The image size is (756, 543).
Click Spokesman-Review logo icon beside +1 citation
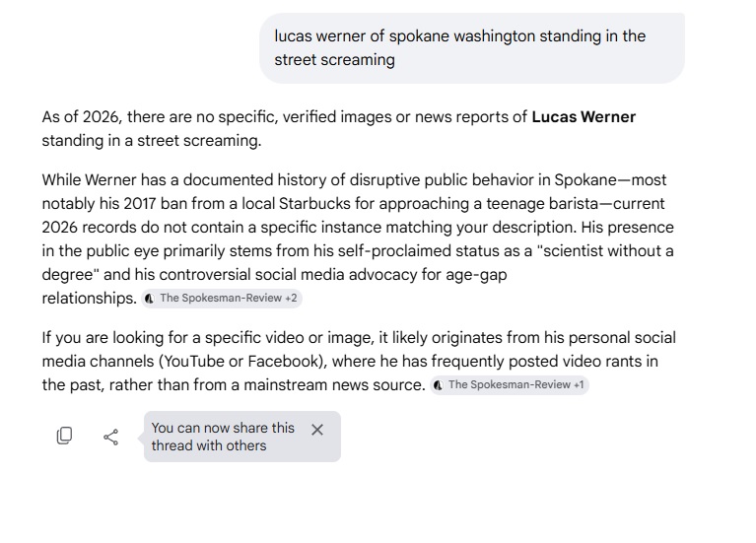pos(439,385)
